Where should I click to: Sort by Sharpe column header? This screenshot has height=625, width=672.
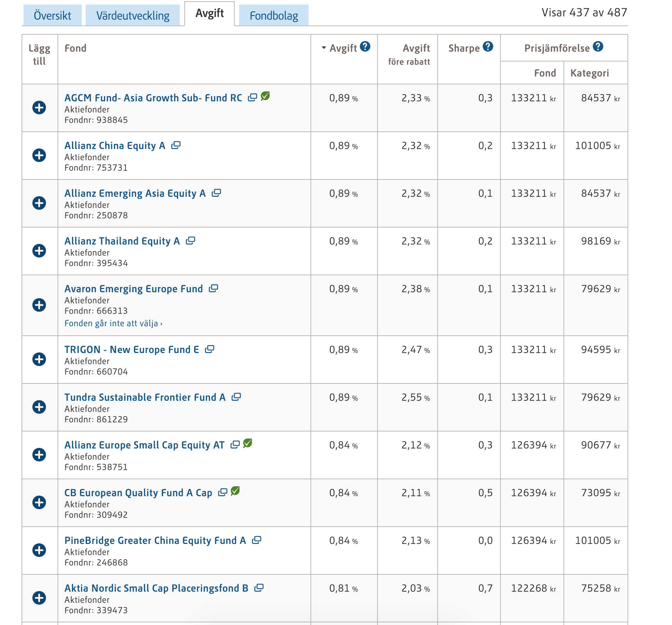pos(464,48)
